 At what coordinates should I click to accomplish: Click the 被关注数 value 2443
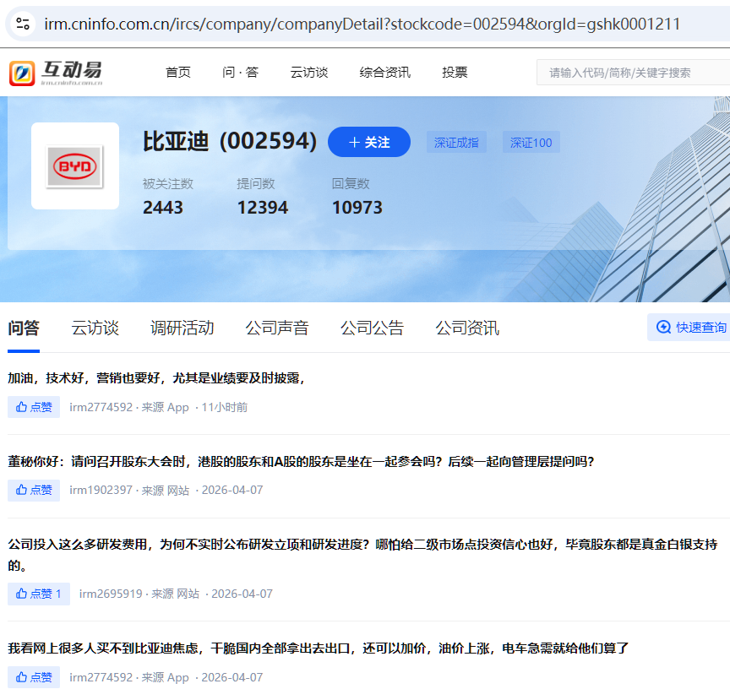(x=163, y=208)
